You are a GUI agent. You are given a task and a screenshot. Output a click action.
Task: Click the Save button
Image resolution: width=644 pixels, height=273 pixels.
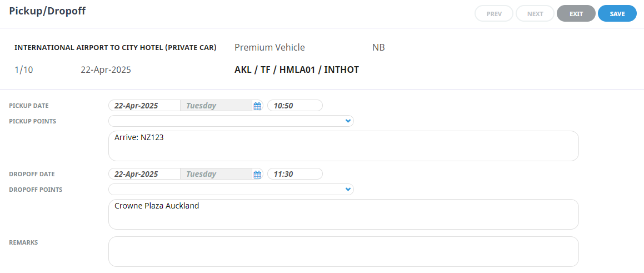[617, 14]
